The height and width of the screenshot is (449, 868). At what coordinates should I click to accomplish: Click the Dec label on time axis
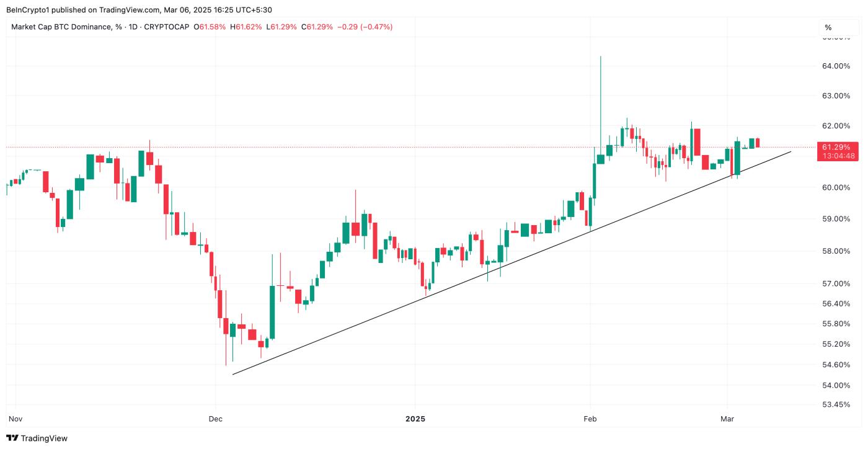point(216,419)
